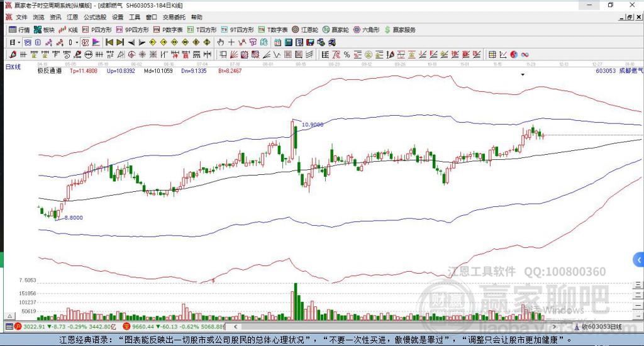This screenshot has width=644, height=346.
Task: Click the blue infinity symbol icon
Action: (x=524, y=55)
